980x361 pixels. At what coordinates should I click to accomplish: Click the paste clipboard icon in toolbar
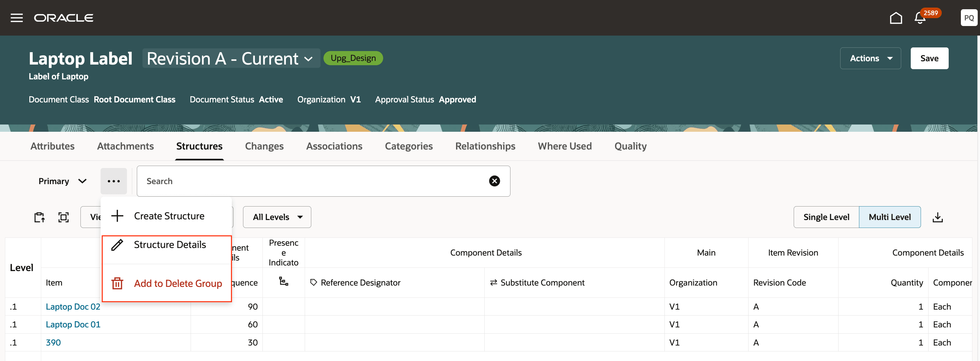(x=39, y=217)
